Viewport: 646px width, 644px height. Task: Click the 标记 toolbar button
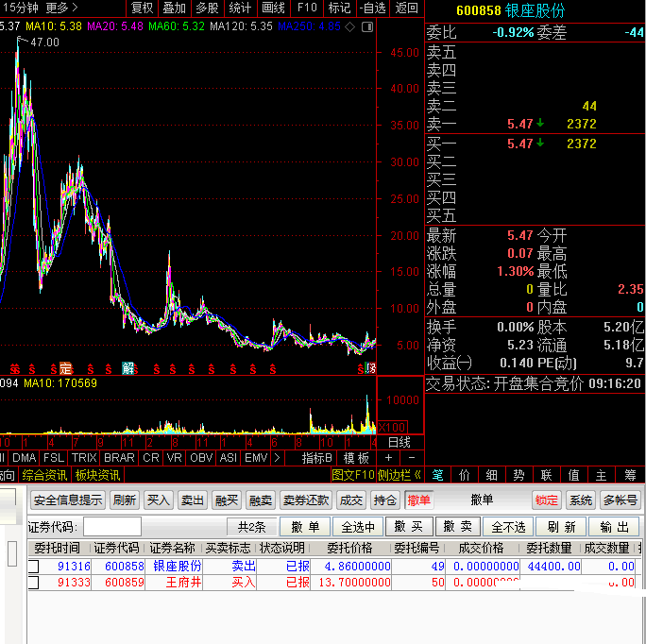tap(339, 8)
